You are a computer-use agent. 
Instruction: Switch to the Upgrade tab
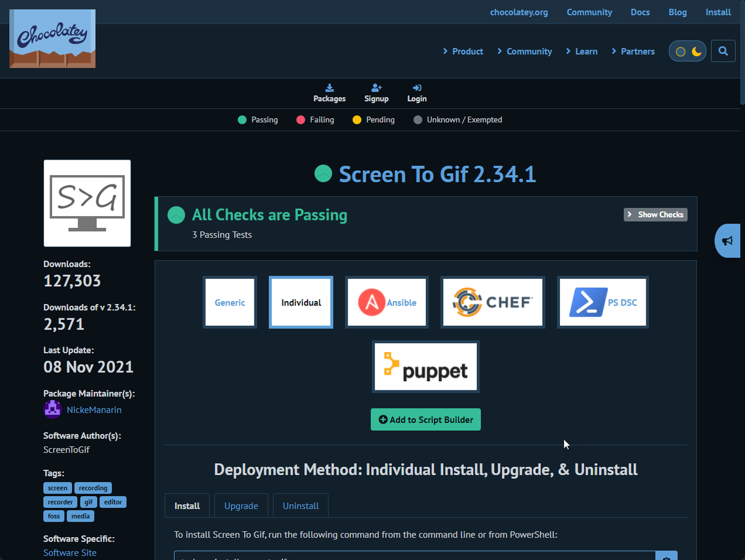click(x=241, y=506)
